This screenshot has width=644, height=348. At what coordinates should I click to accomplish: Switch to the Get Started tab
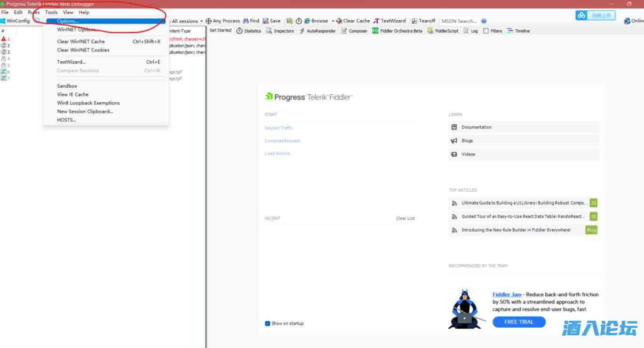click(220, 31)
